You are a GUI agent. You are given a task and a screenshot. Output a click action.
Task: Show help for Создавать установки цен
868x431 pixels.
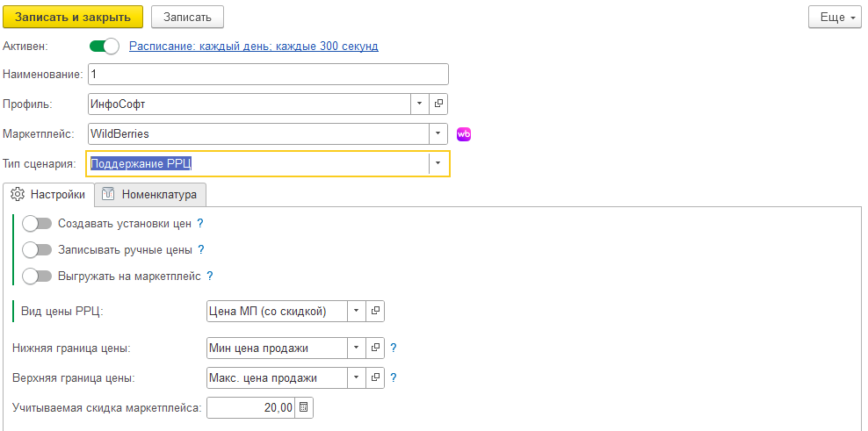[200, 224]
